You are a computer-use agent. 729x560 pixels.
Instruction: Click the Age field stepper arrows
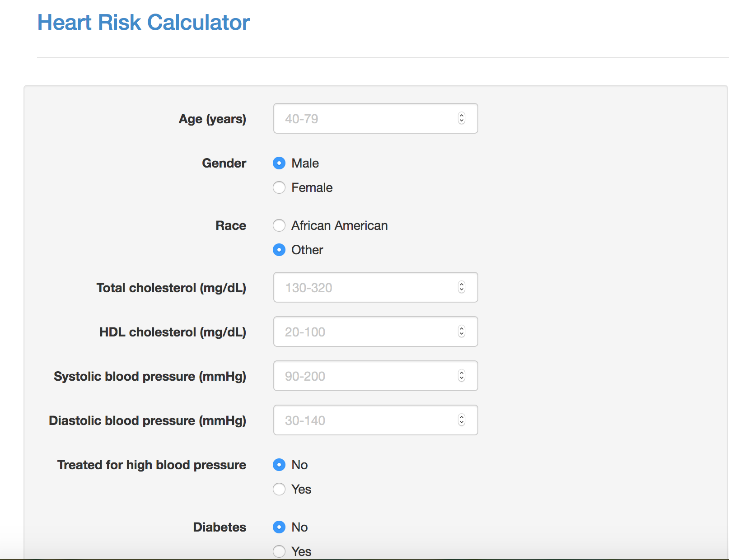pos(461,118)
